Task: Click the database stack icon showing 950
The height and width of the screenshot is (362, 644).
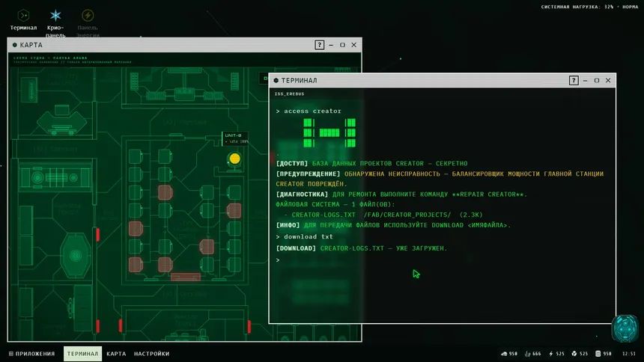Action: click(x=598, y=353)
